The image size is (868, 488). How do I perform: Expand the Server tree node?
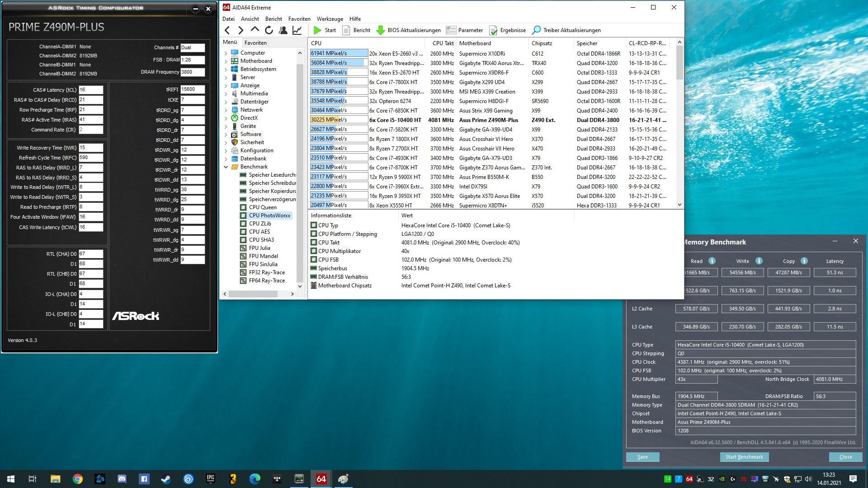(x=226, y=77)
